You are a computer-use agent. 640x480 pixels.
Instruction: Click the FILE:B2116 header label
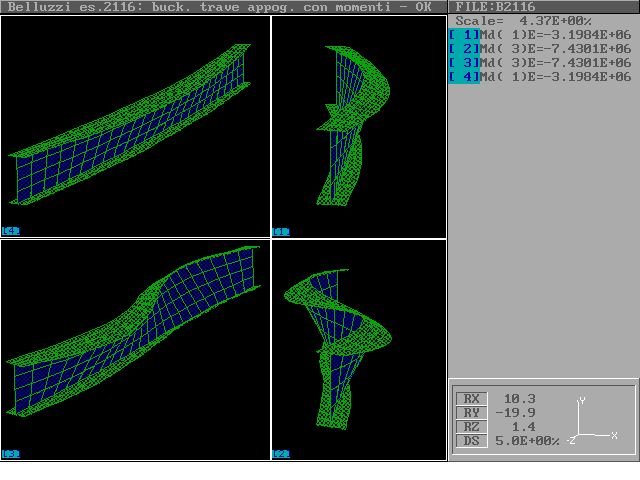click(x=495, y=7)
